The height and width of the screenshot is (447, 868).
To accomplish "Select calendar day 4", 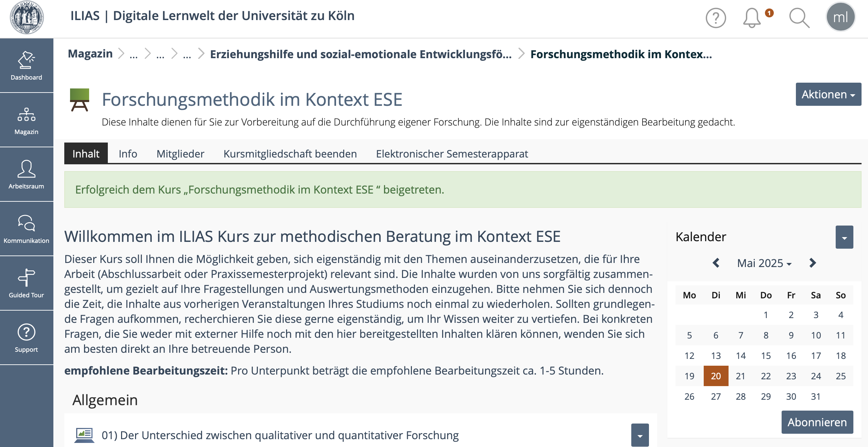I will (841, 315).
